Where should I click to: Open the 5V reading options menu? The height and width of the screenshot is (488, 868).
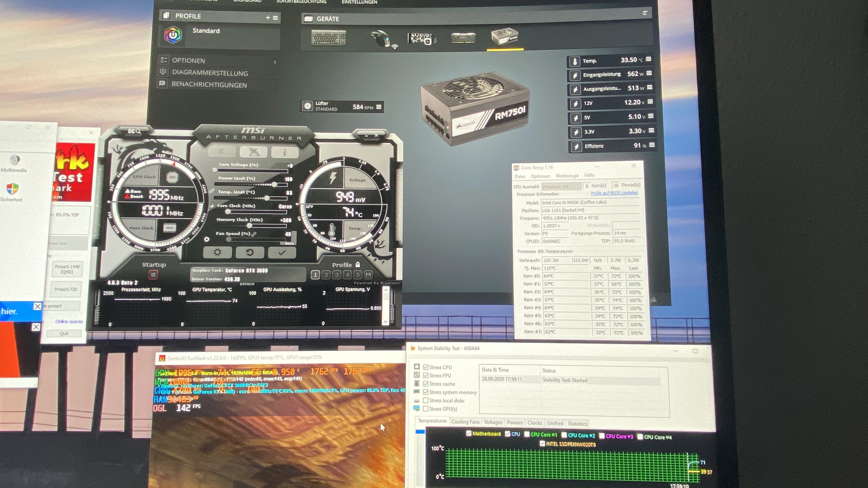[651, 116]
